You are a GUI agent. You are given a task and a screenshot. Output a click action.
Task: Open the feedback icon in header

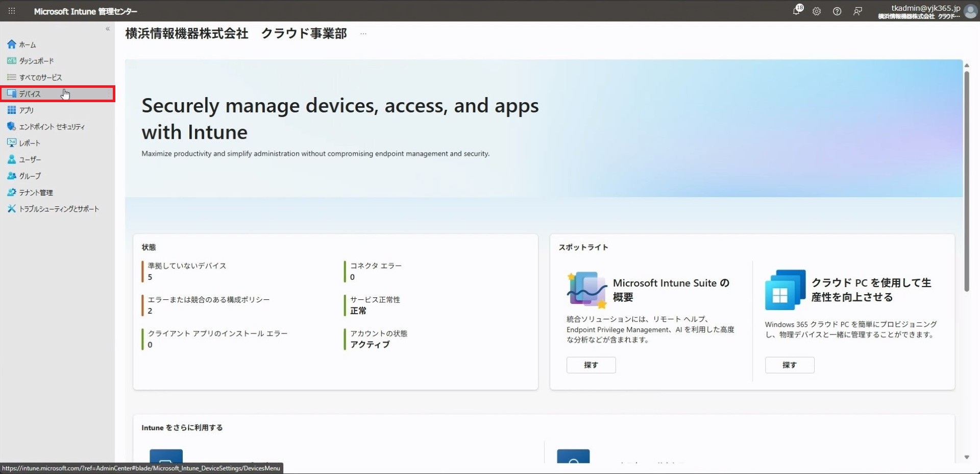coord(857,11)
